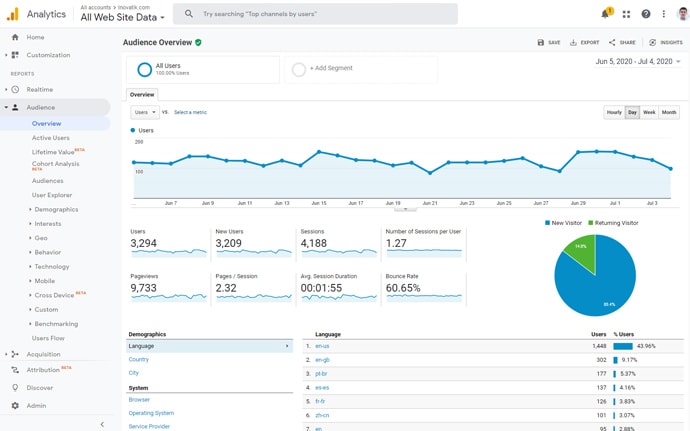Switch chart granularity to Week
Image resolution: width=690 pixels, height=431 pixels.
[649, 112]
